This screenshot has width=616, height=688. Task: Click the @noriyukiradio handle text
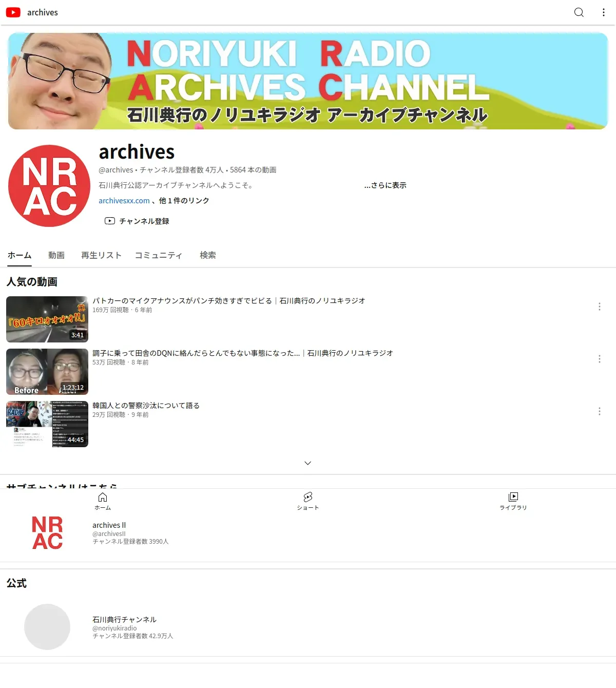coord(114,628)
